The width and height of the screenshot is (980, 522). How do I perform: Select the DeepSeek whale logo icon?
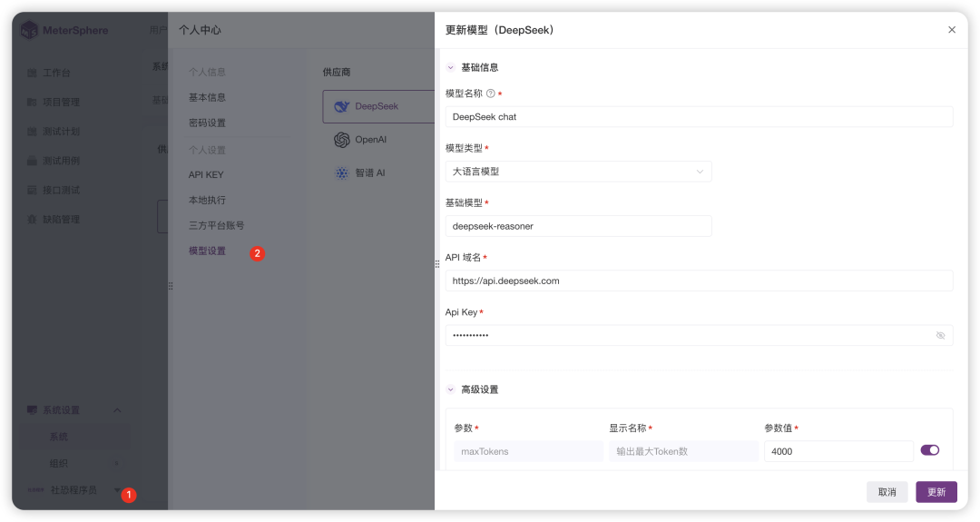342,106
